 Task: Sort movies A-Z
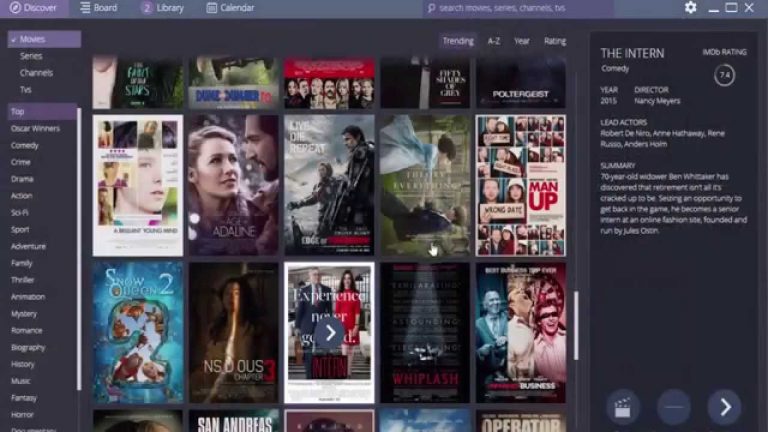(x=494, y=41)
